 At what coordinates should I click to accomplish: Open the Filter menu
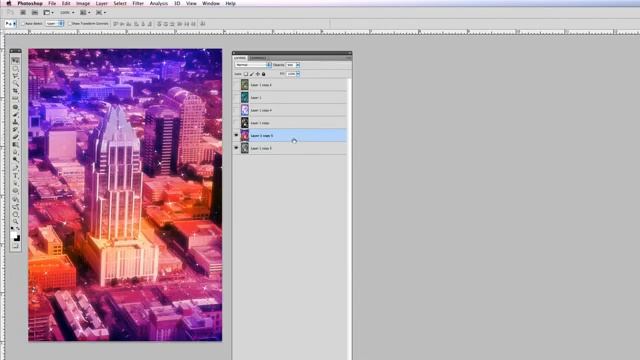coord(138,3)
